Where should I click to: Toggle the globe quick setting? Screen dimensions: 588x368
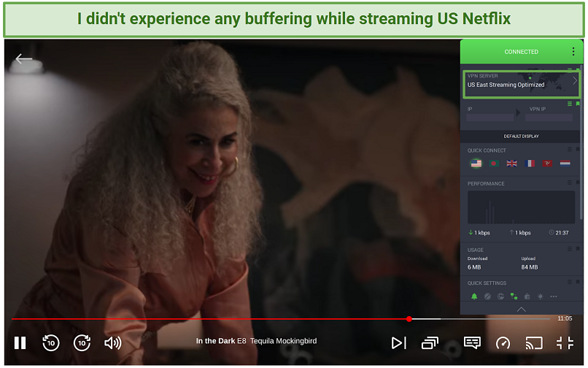pos(500,296)
